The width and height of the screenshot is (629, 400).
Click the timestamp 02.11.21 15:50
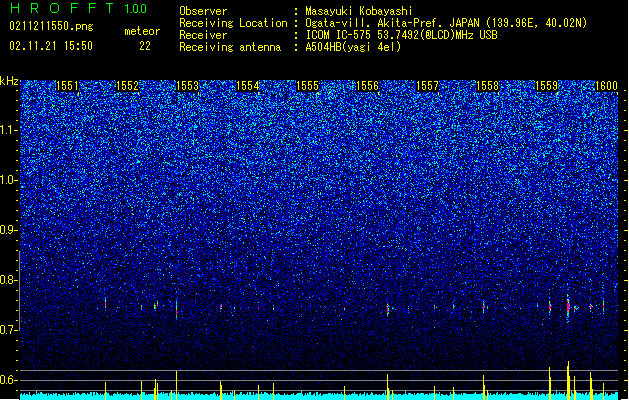coord(51,46)
